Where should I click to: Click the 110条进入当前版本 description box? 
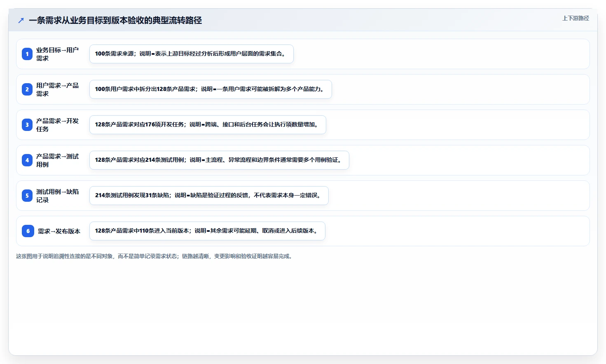tap(207, 231)
